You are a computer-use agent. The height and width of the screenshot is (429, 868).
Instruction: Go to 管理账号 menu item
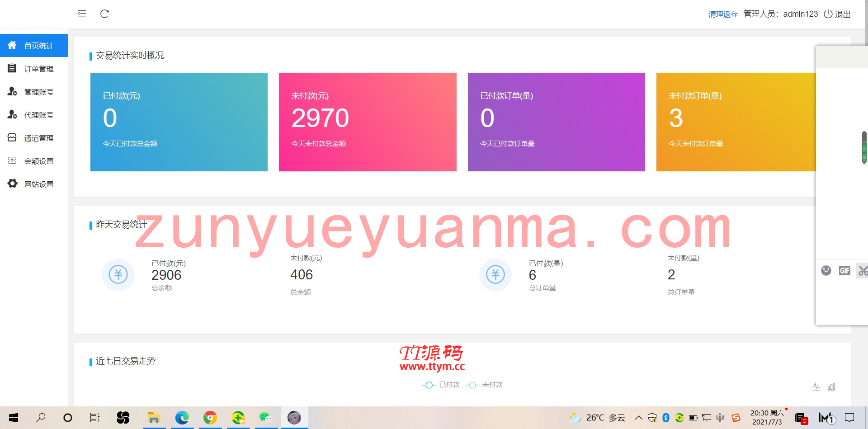34,92
